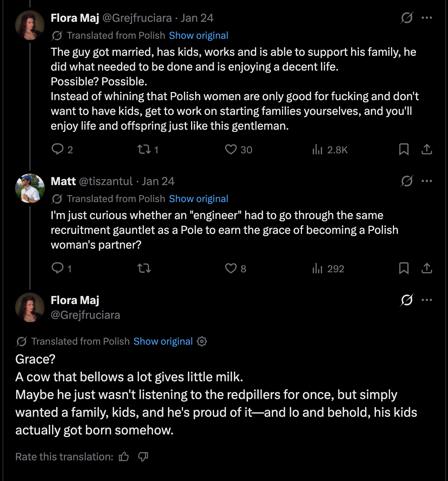The width and height of the screenshot is (448, 481).
Task: Open more options menu on Matt's post
Action: pos(427,181)
